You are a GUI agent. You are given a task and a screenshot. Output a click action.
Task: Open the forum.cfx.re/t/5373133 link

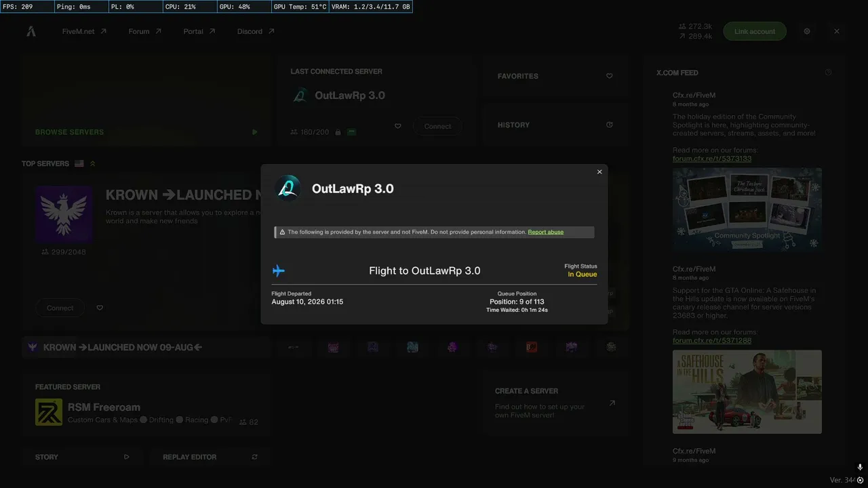tap(712, 159)
